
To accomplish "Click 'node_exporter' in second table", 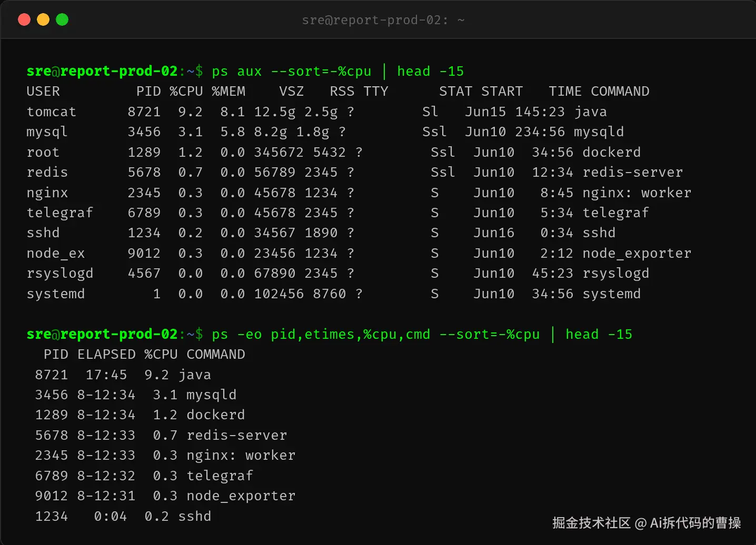I will tap(241, 496).
